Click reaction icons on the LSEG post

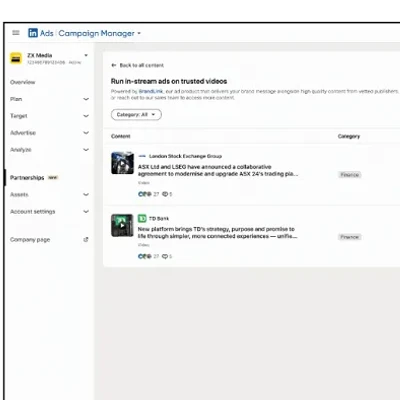[145, 194]
